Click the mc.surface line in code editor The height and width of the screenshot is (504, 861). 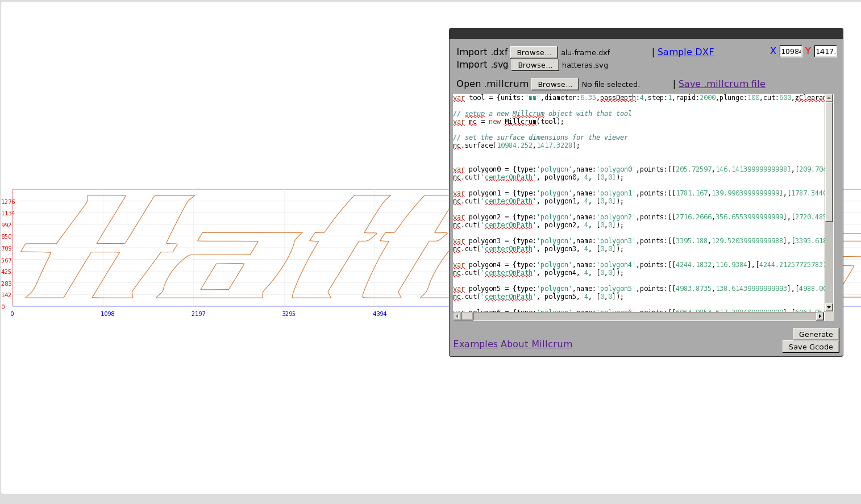point(517,145)
